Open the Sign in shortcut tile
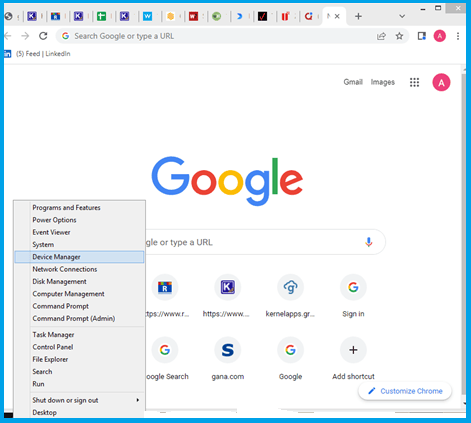The width and height of the screenshot is (471, 423). (353, 287)
